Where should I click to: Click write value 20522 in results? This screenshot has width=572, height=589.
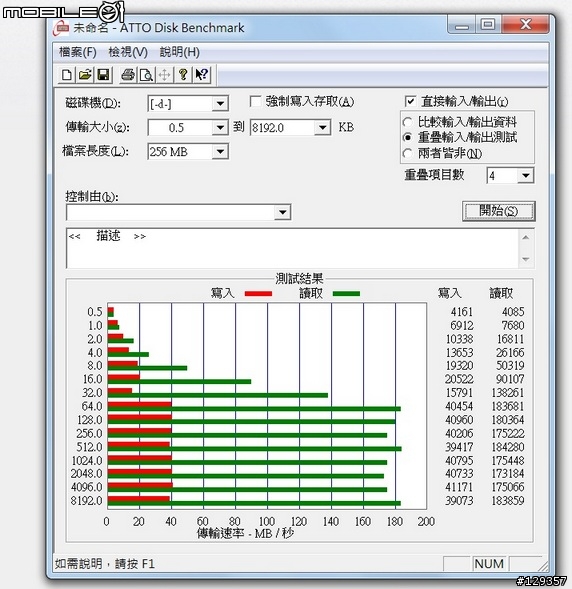coord(459,379)
